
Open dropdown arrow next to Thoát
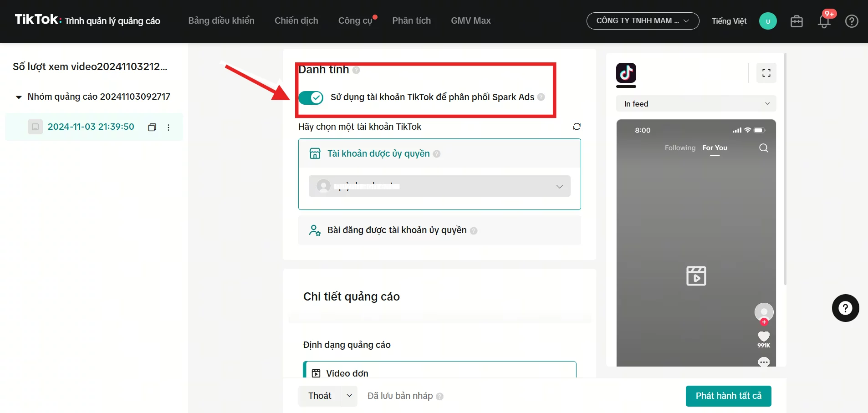pos(349,396)
